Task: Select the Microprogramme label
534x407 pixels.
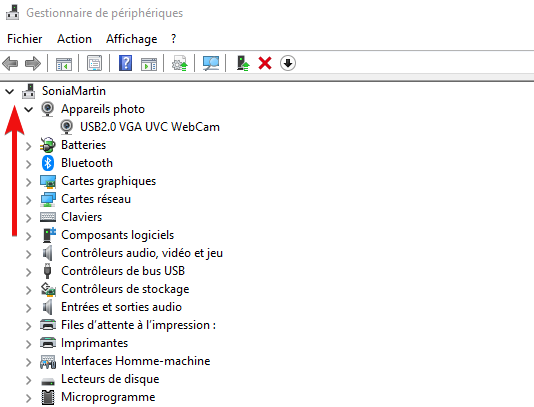Action: pos(108,397)
